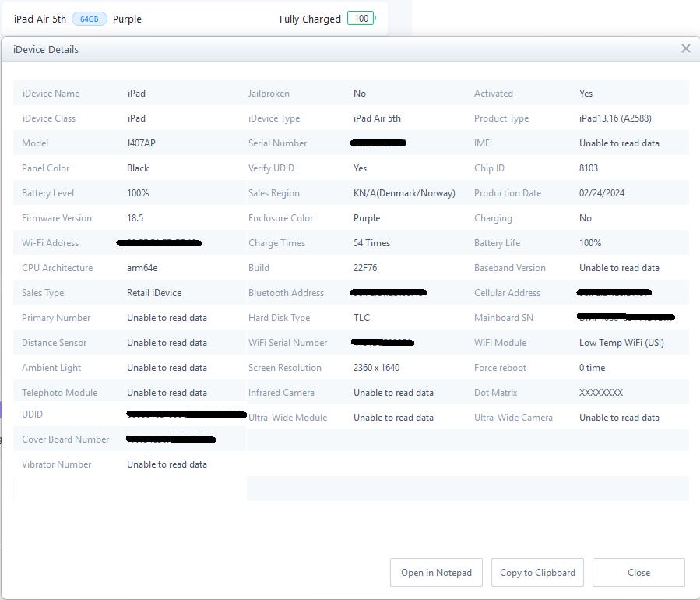The image size is (700, 600).
Task: Select the 'Infrared Camera' label
Action: coord(281,393)
